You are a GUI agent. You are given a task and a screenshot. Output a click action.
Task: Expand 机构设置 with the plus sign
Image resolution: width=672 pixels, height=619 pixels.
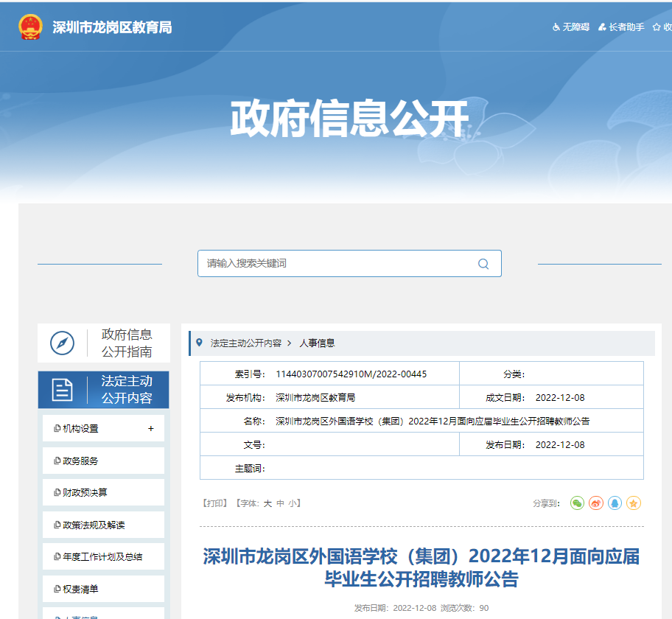point(151,429)
